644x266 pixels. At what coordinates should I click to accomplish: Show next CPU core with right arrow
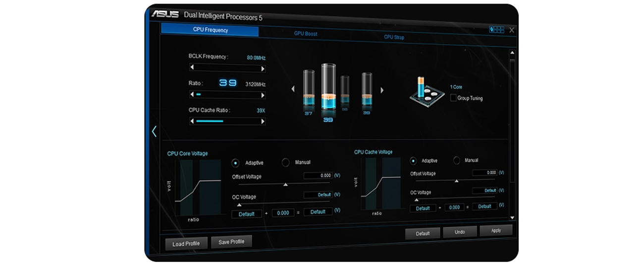click(x=382, y=90)
